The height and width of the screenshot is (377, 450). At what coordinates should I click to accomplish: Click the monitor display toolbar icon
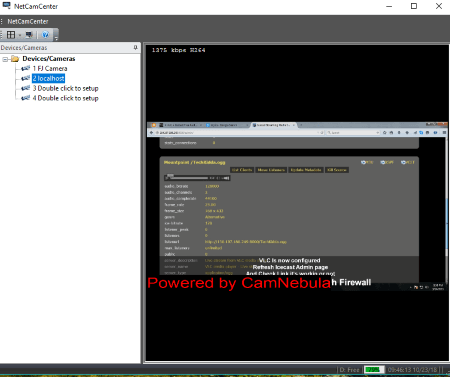pos(29,35)
